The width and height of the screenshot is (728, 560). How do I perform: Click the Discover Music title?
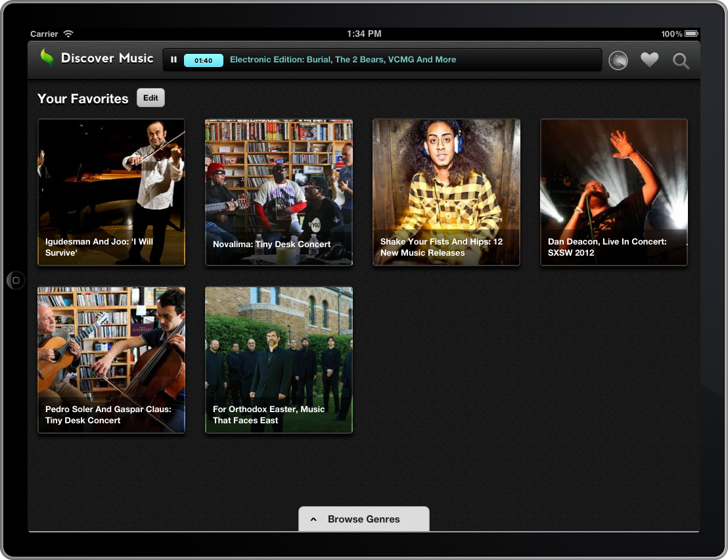pos(107,58)
